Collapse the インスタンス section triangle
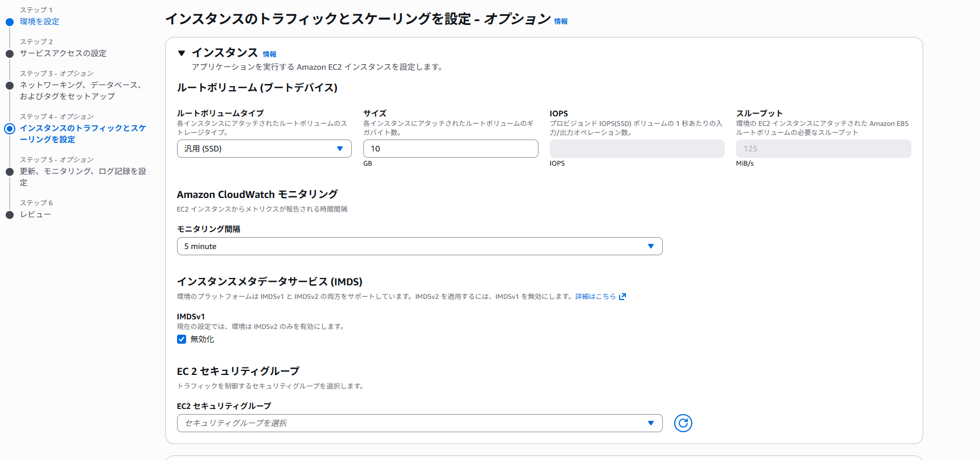This screenshot has height=460, width=980. (x=182, y=53)
